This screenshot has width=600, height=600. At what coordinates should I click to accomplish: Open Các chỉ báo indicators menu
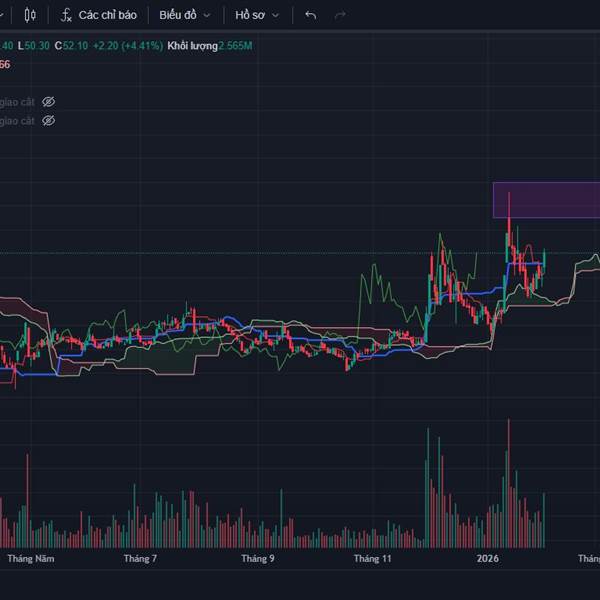pyautogui.click(x=98, y=15)
